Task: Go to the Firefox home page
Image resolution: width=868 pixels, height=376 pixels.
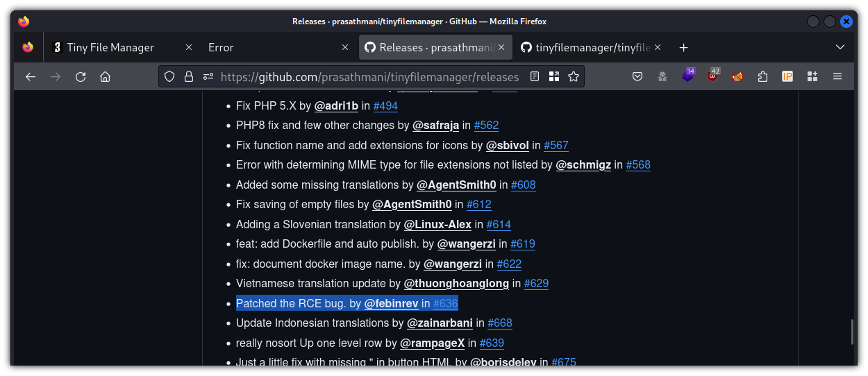Action: coord(105,76)
